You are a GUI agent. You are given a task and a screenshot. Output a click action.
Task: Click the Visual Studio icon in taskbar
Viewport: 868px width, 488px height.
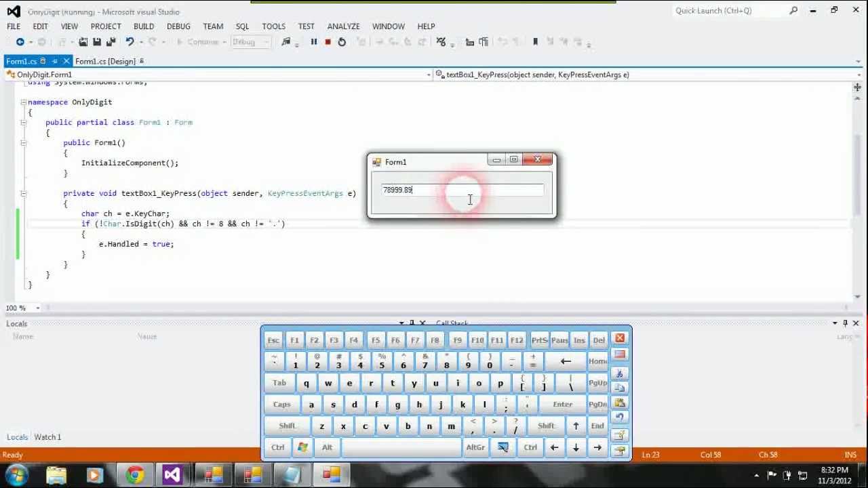point(172,474)
